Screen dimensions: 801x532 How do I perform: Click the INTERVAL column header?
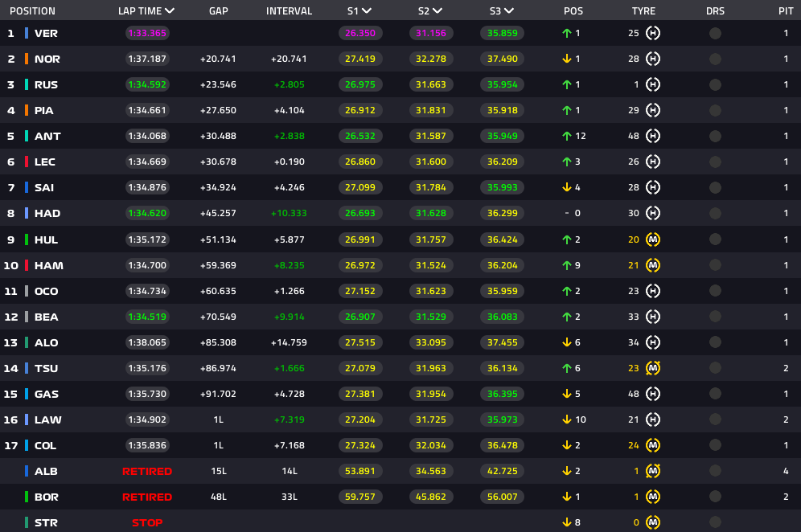pos(289,11)
